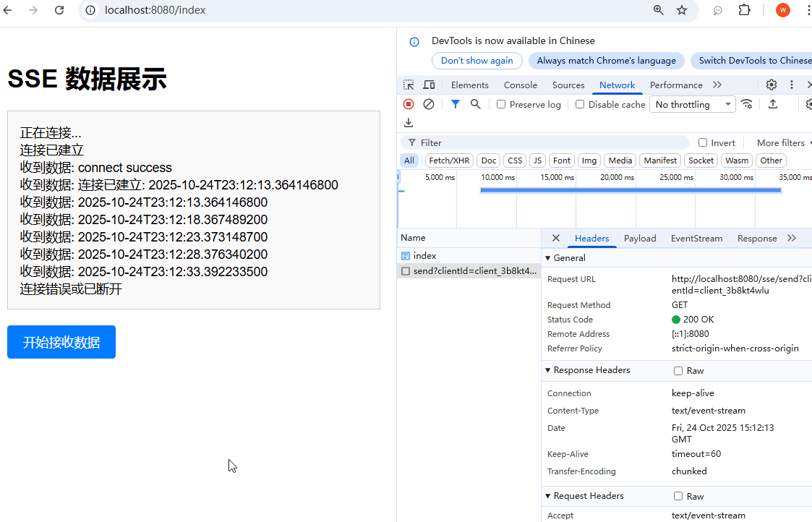The width and height of the screenshot is (812, 522).
Task: Click the import HAR upload icon
Action: coord(772,104)
